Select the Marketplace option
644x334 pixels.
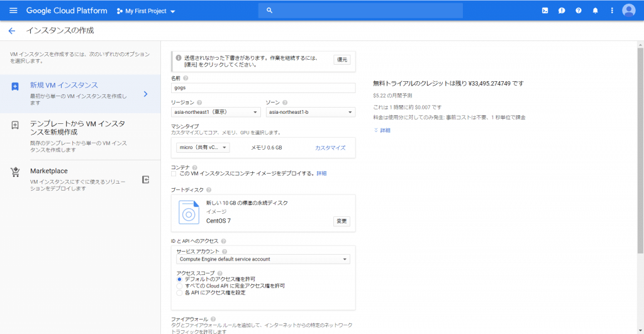coord(49,171)
